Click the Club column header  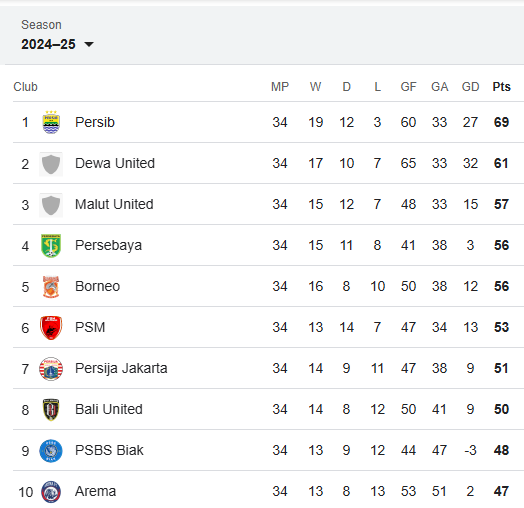pyautogui.click(x=25, y=87)
